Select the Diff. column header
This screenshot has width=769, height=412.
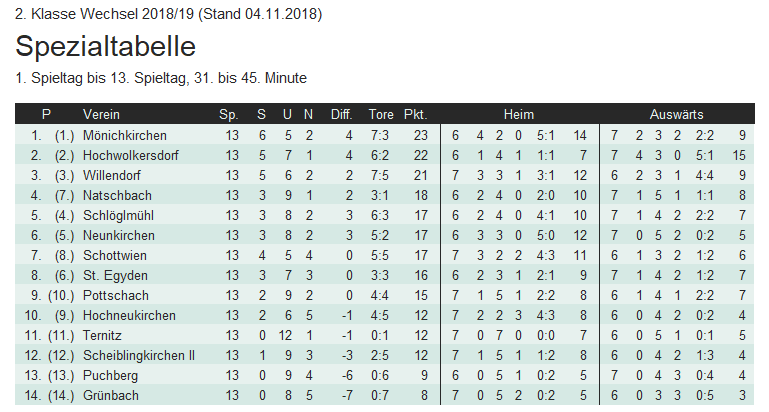click(x=342, y=114)
